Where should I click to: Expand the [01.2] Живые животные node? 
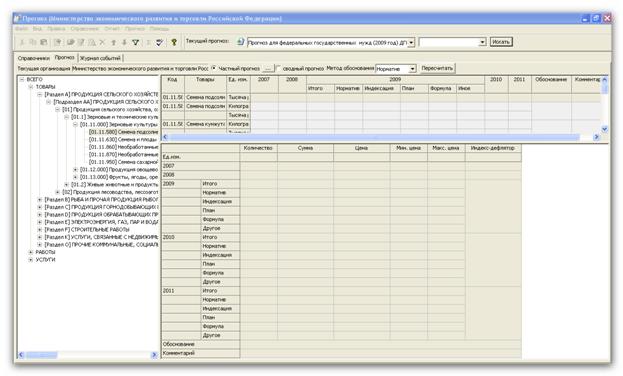[x=67, y=185]
